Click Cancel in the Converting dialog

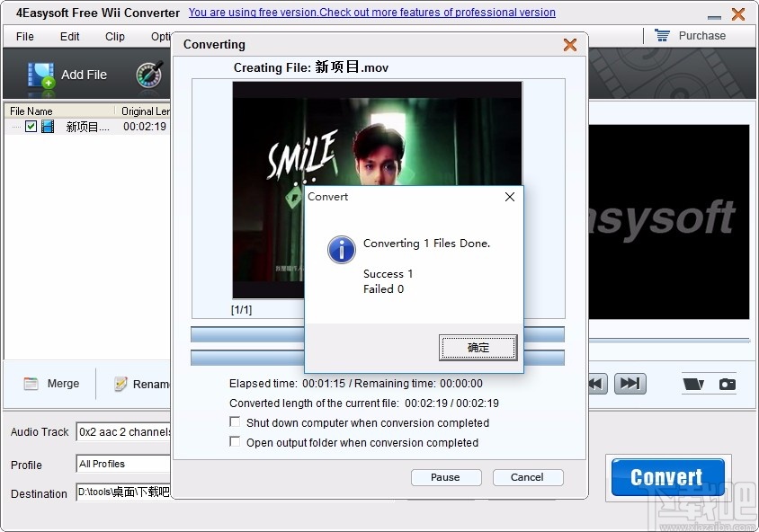[528, 477]
